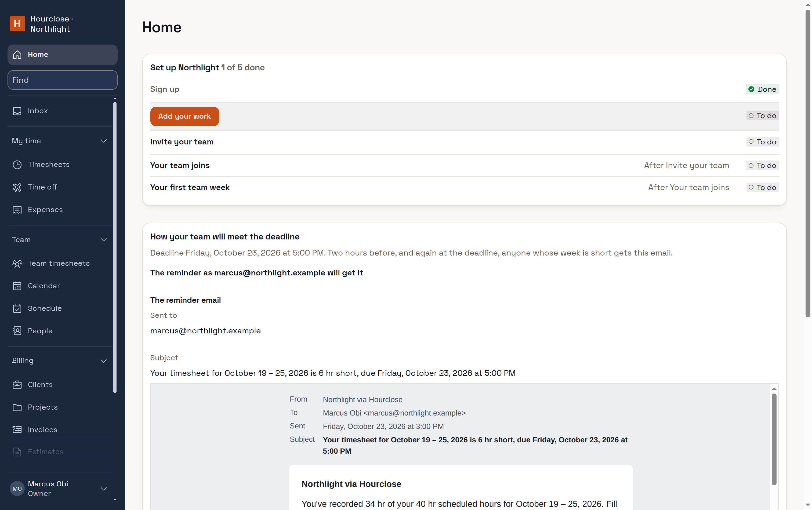Click the Team timesheets people icon
This screenshot has width=812, height=510.
17,263
